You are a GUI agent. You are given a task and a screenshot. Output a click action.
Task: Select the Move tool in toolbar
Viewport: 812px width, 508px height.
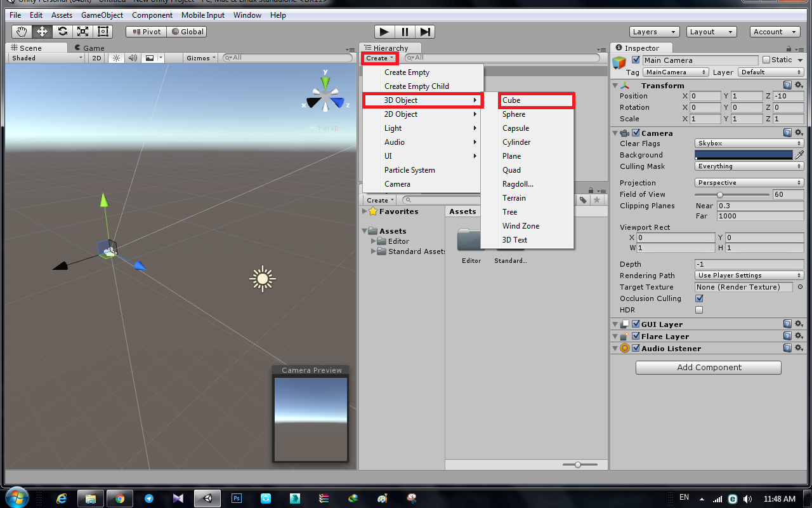click(43, 32)
